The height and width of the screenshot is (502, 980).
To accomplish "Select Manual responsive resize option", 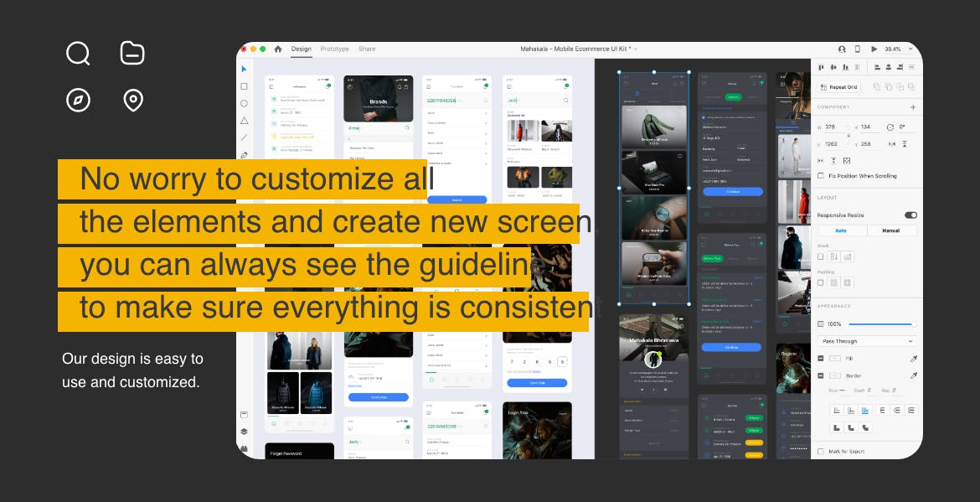I will 891,230.
